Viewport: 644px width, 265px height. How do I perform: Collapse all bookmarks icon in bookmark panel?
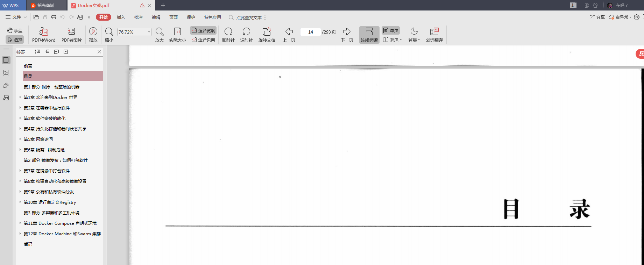pyautogui.click(x=47, y=52)
